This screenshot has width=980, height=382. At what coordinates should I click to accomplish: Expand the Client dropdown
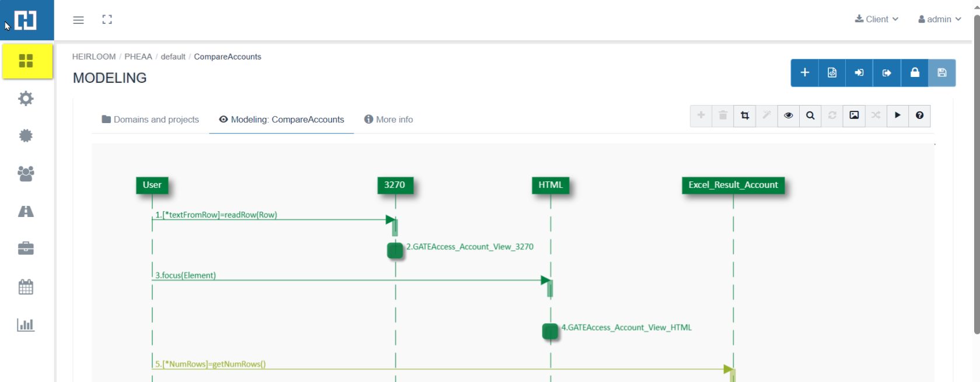coord(876,19)
